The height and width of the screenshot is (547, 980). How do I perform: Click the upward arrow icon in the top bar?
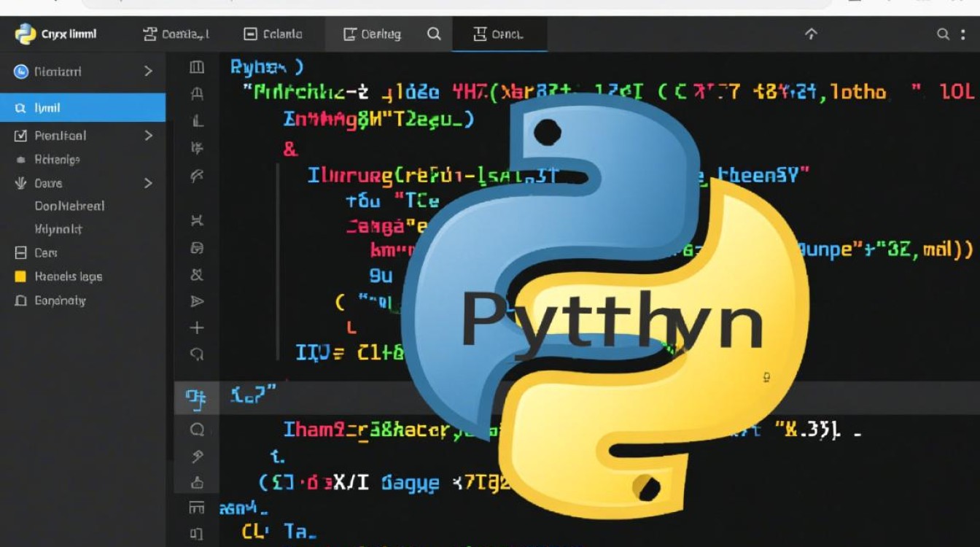click(811, 34)
